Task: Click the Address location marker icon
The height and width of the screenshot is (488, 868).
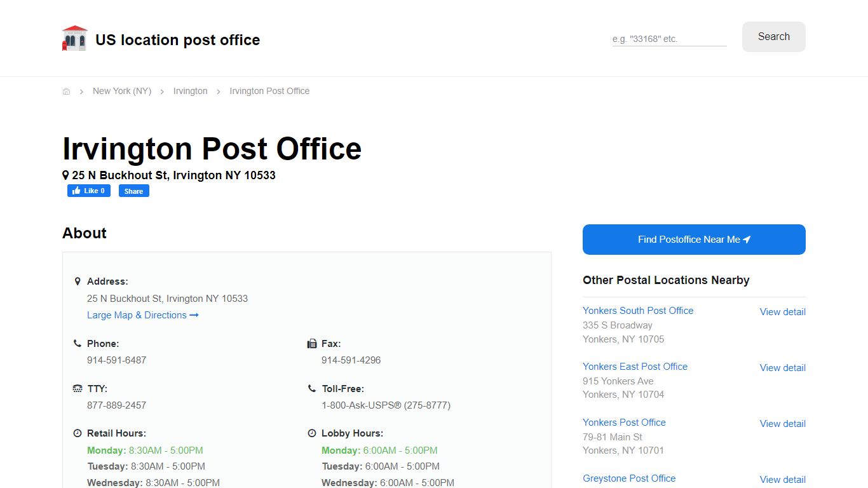Action: tap(78, 281)
